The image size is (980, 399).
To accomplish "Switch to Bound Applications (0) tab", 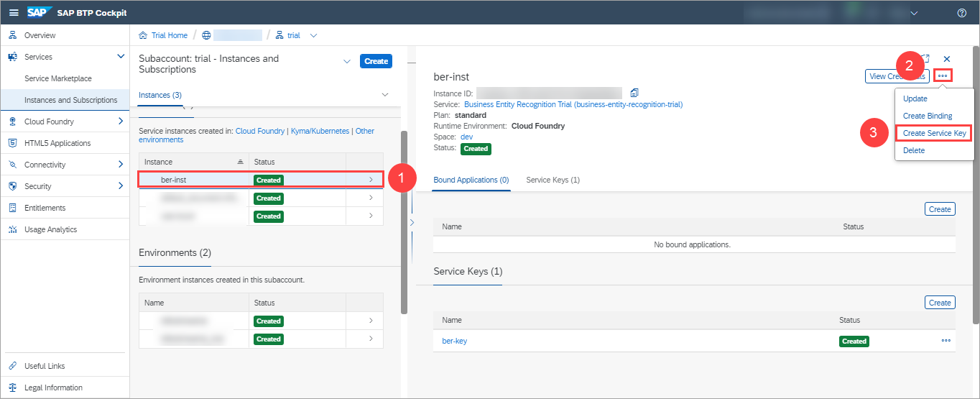I will pos(471,180).
